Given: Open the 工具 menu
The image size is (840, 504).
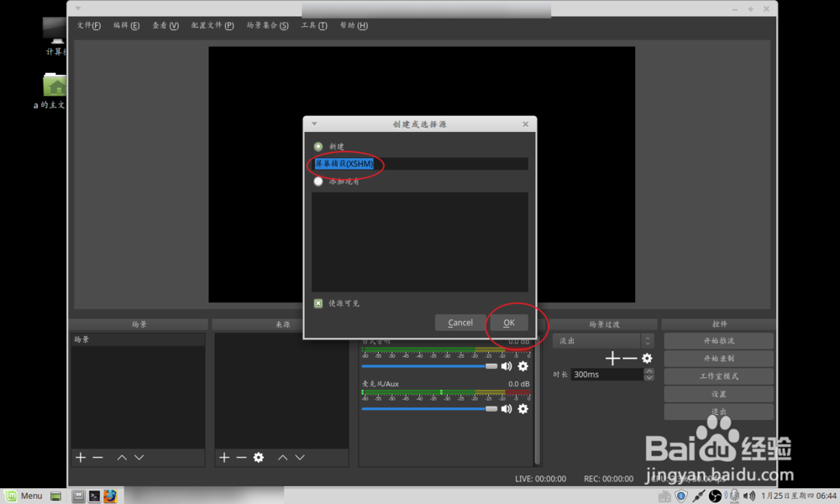Looking at the screenshot, I should 315,25.
